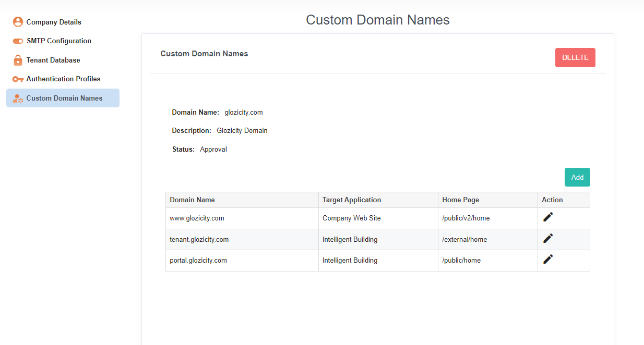Edit the tenant.glozicity.com row with pencil icon

point(548,239)
